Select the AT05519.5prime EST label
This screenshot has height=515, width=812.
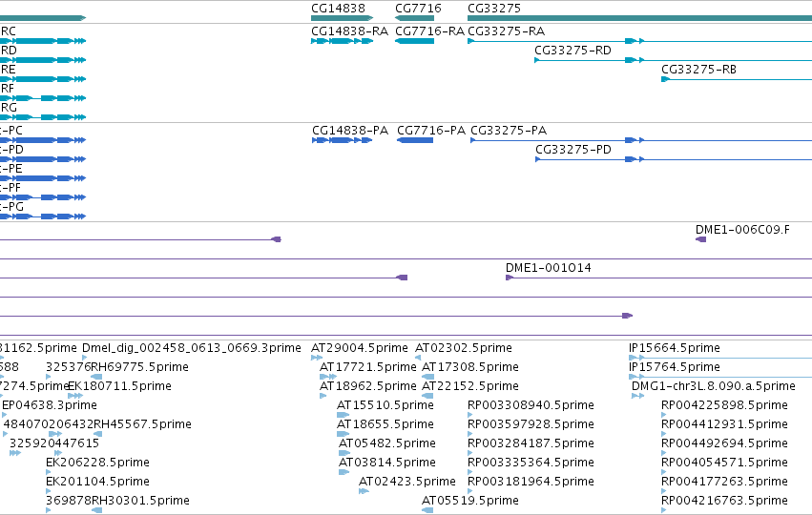click(470, 501)
